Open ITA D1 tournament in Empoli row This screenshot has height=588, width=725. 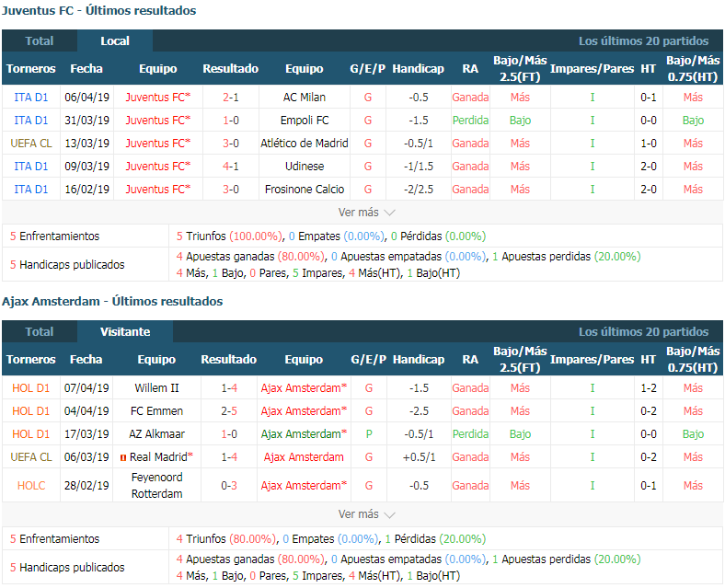coord(31,121)
